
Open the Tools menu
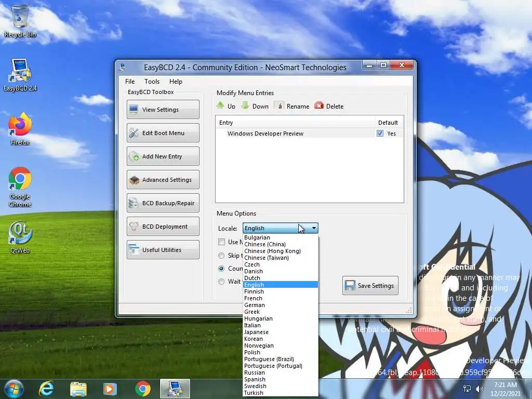(152, 82)
